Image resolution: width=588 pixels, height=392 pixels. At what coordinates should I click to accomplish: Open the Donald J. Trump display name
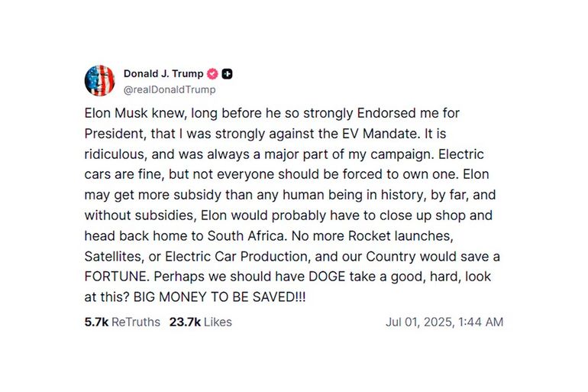pos(163,74)
